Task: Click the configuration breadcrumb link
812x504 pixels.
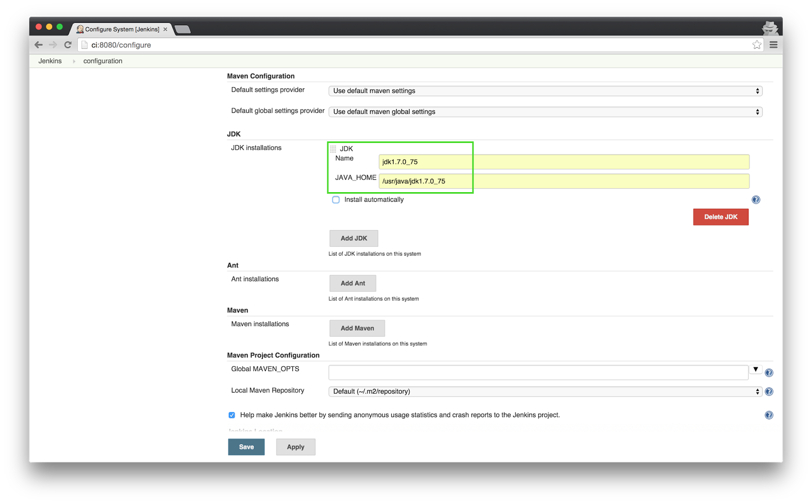Action: (x=103, y=61)
